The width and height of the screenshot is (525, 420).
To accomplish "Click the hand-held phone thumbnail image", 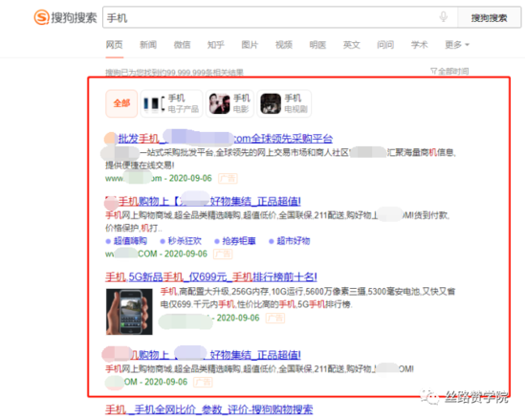I will (x=129, y=312).
